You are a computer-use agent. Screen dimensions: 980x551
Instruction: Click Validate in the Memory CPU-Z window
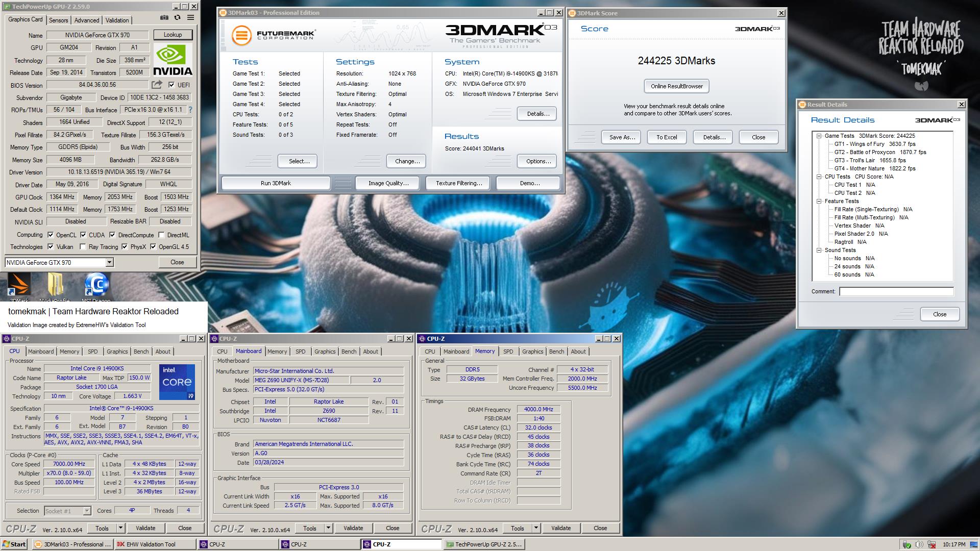pos(561,528)
